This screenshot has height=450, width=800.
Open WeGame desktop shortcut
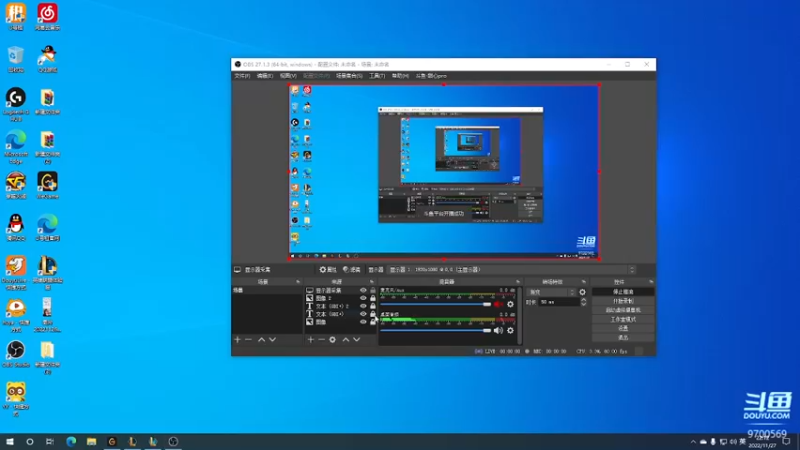(47, 185)
